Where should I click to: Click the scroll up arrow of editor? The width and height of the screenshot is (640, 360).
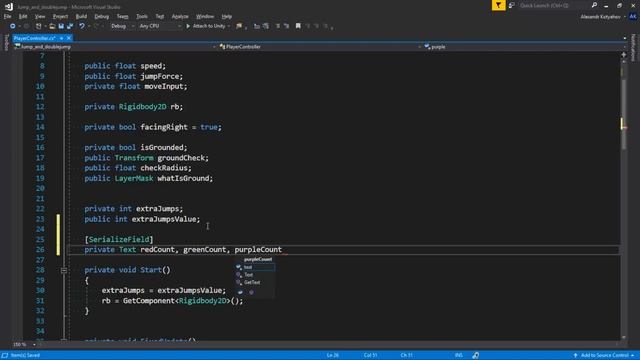click(x=624, y=63)
